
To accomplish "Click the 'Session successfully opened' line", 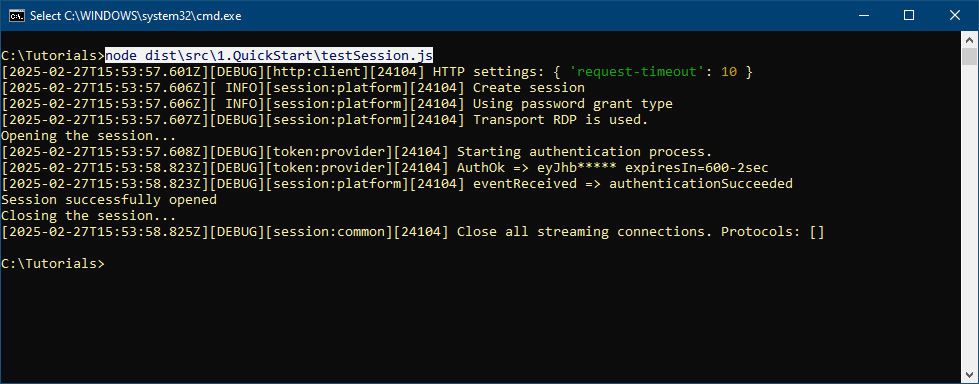I will (x=109, y=200).
